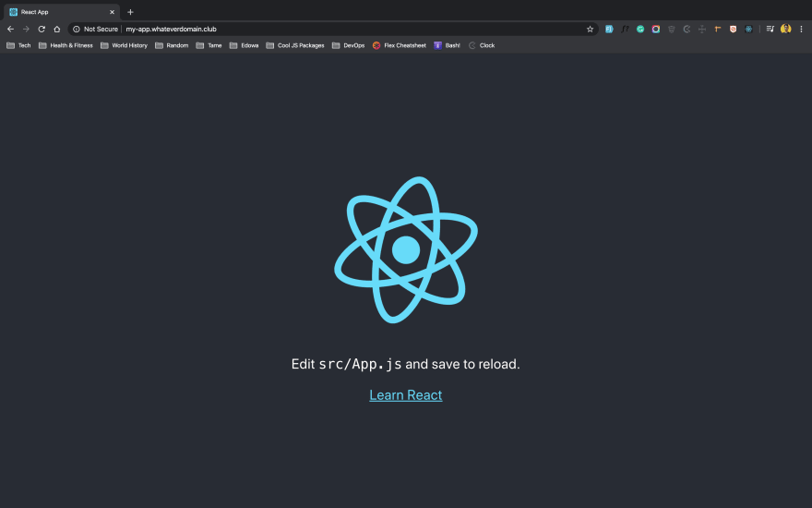Open the Random bookmarks folder

point(172,45)
